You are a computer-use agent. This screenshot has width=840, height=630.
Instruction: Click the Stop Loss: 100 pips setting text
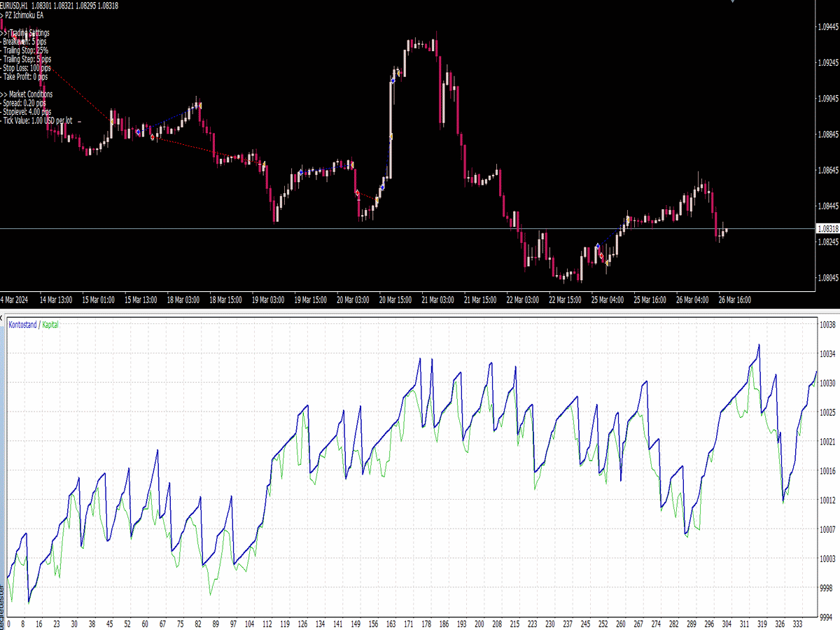tap(28, 68)
